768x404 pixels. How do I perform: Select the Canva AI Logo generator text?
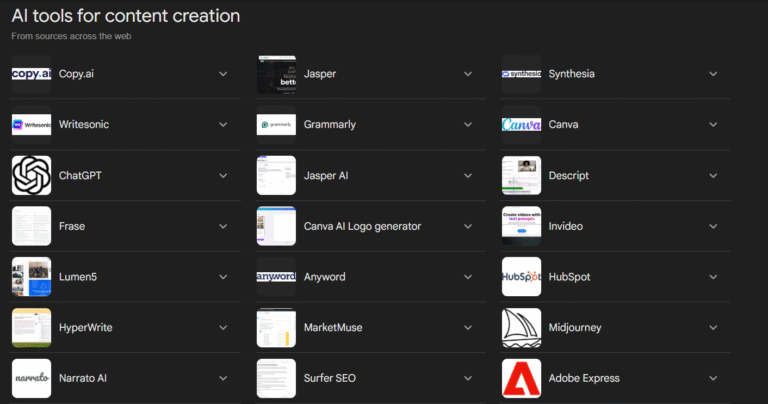pyautogui.click(x=362, y=226)
